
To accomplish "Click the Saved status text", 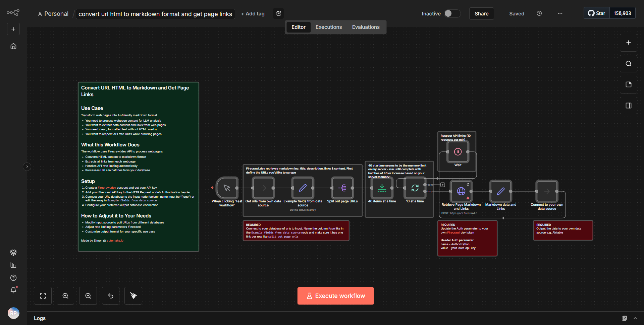I will tap(517, 14).
